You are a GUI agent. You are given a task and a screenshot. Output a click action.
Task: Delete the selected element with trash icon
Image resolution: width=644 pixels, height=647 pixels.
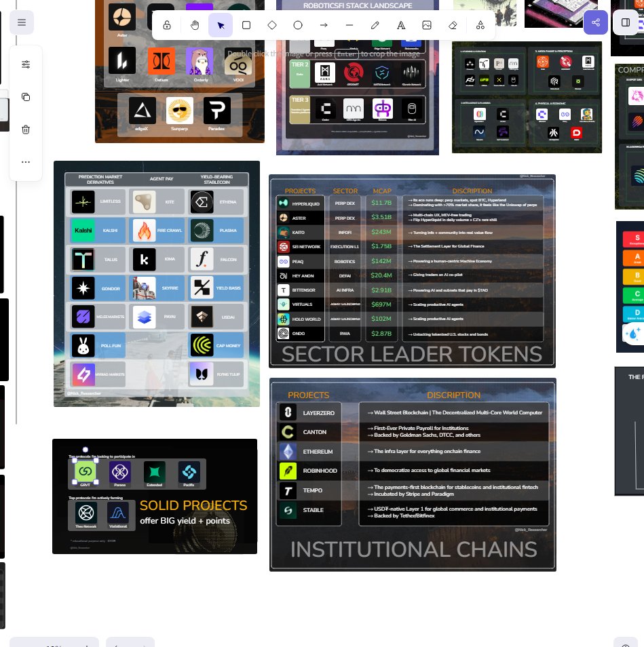[x=26, y=130]
